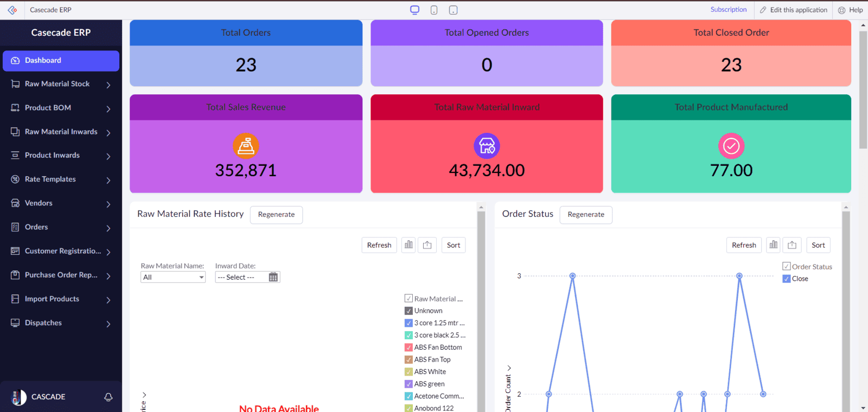This screenshot has height=412, width=868.
Task: Open Rate Templates menu item
Action: pyautogui.click(x=61, y=179)
